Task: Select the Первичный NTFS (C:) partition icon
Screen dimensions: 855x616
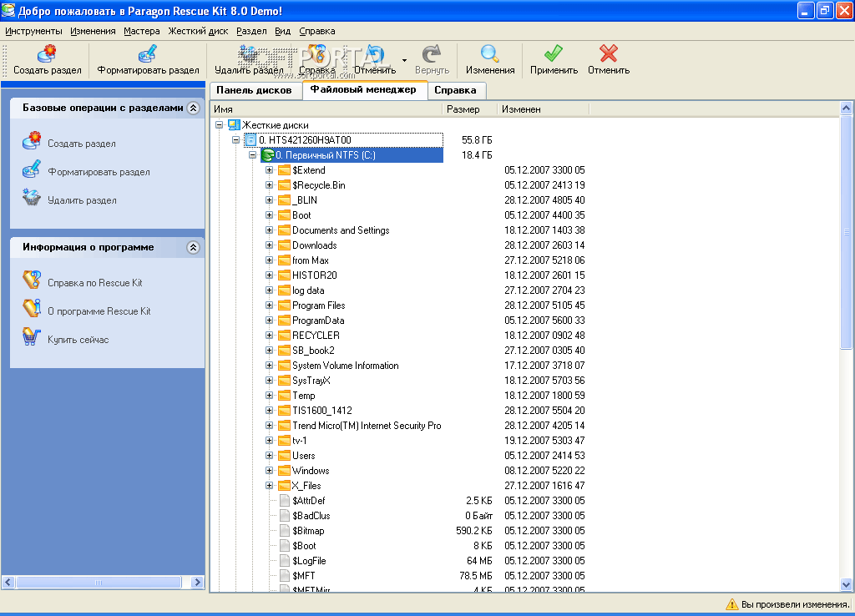Action: [x=267, y=155]
